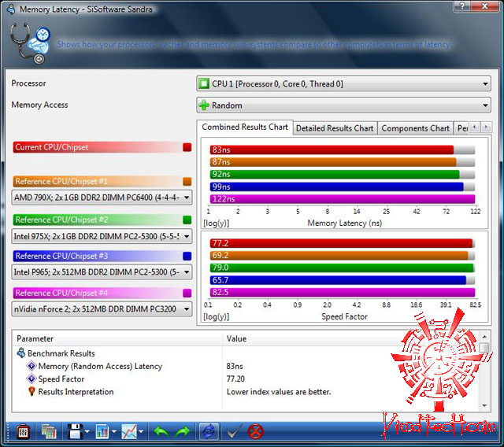Select the Memory (Random Access) Latency row
Image resolution: width=504 pixels, height=447 pixels.
pos(246,366)
